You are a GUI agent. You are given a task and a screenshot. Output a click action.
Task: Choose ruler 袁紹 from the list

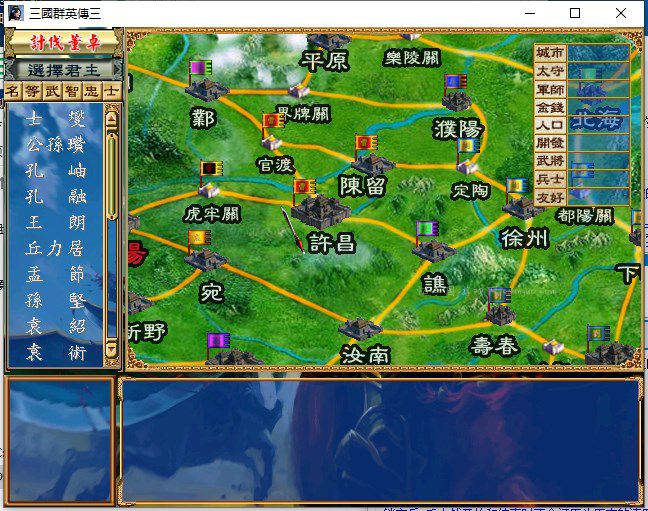click(x=55, y=326)
